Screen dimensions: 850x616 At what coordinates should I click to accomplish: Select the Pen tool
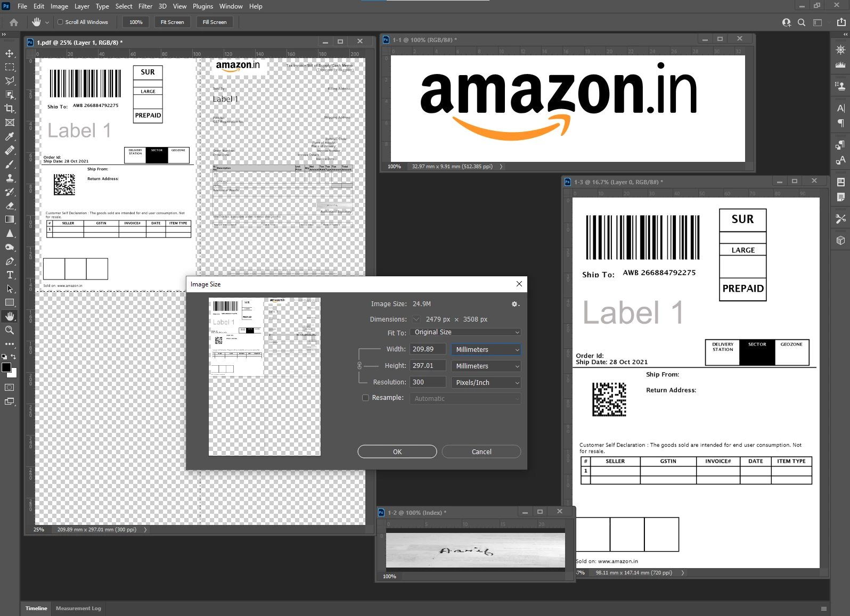pyautogui.click(x=10, y=261)
